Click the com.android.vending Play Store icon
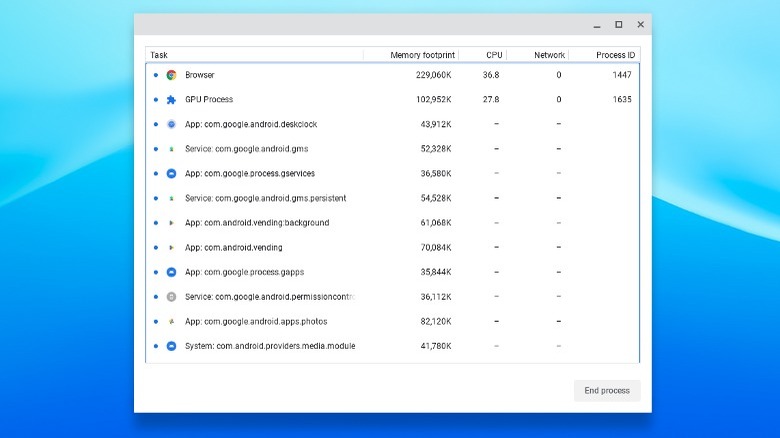The height and width of the screenshot is (438, 780). coord(171,247)
